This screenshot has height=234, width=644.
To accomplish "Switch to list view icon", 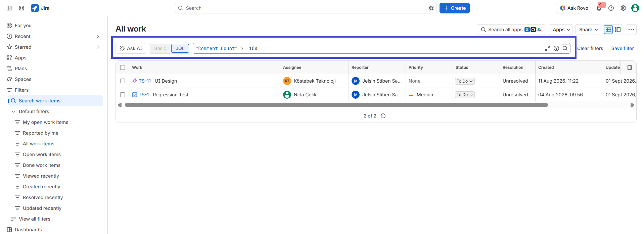I will [x=608, y=30].
